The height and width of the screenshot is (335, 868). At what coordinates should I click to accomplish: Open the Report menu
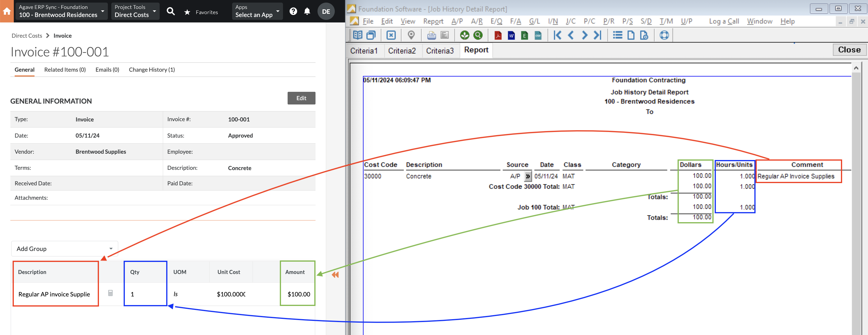(433, 21)
